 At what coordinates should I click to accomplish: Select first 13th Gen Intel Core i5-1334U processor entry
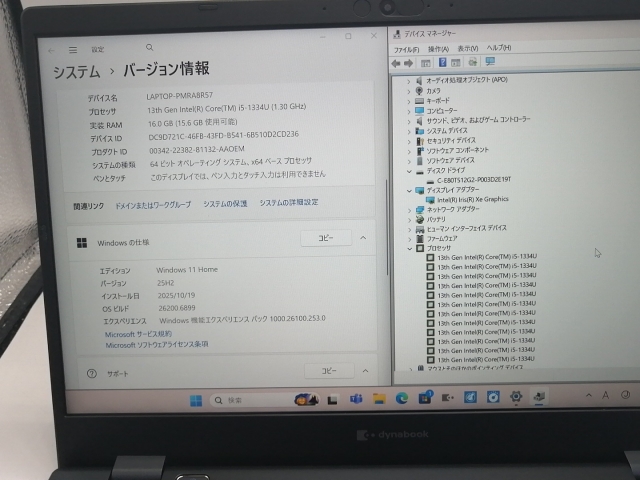pos(487,257)
